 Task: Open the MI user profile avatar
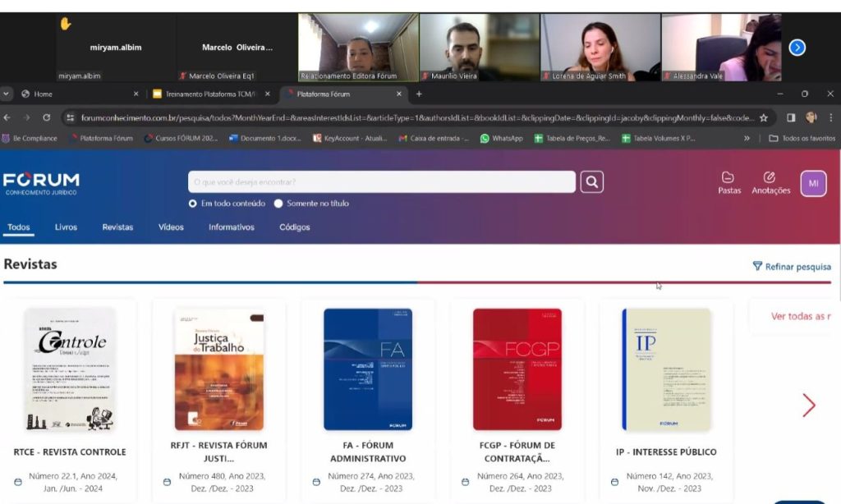click(813, 183)
